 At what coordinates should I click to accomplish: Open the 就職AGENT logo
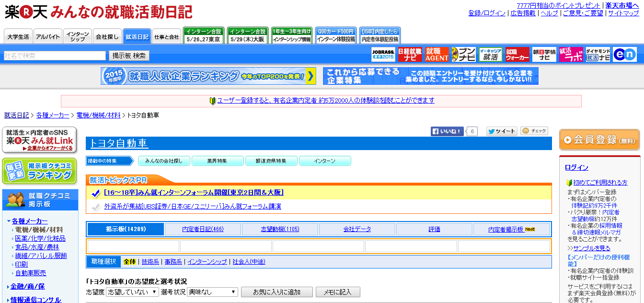pos(437,55)
